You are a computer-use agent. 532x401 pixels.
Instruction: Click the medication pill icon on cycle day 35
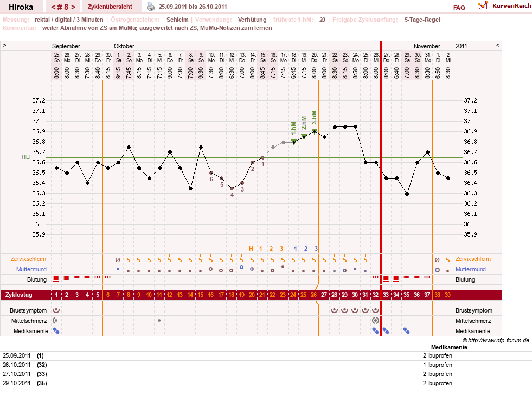tap(407, 330)
